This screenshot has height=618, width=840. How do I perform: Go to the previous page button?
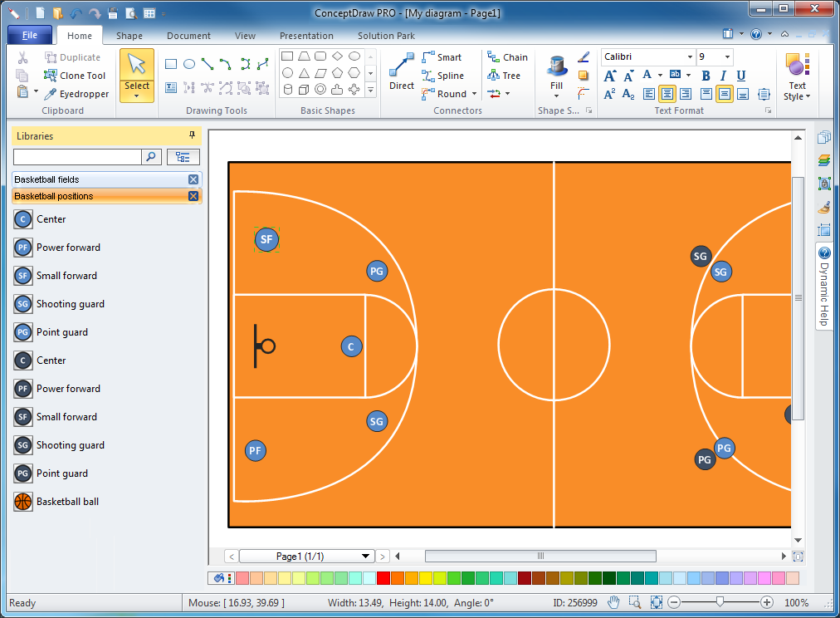coord(232,557)
